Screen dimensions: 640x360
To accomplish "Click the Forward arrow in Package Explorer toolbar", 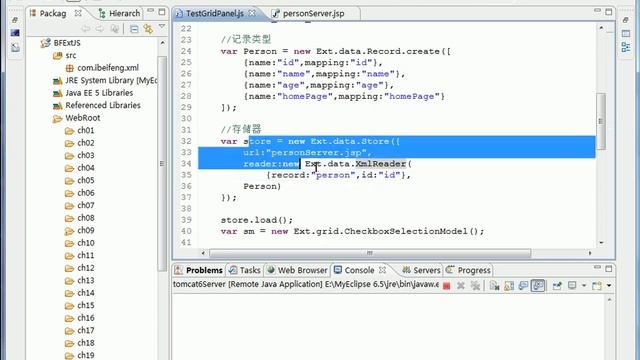I will coord(100,29).
